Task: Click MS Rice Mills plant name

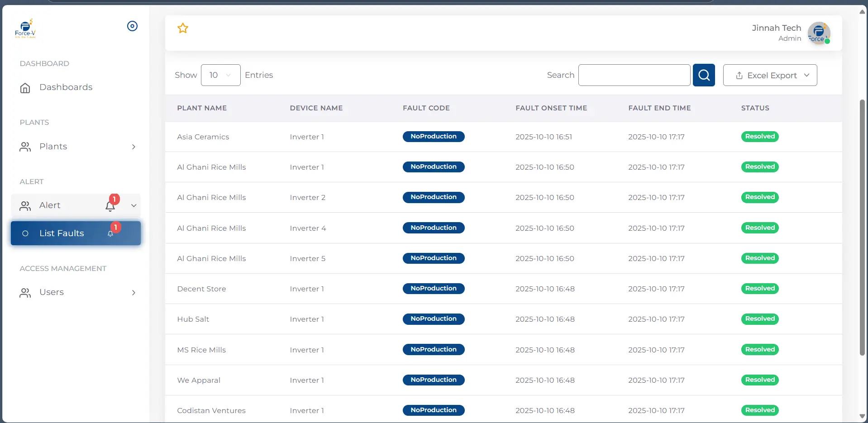Action: [201, 350]
